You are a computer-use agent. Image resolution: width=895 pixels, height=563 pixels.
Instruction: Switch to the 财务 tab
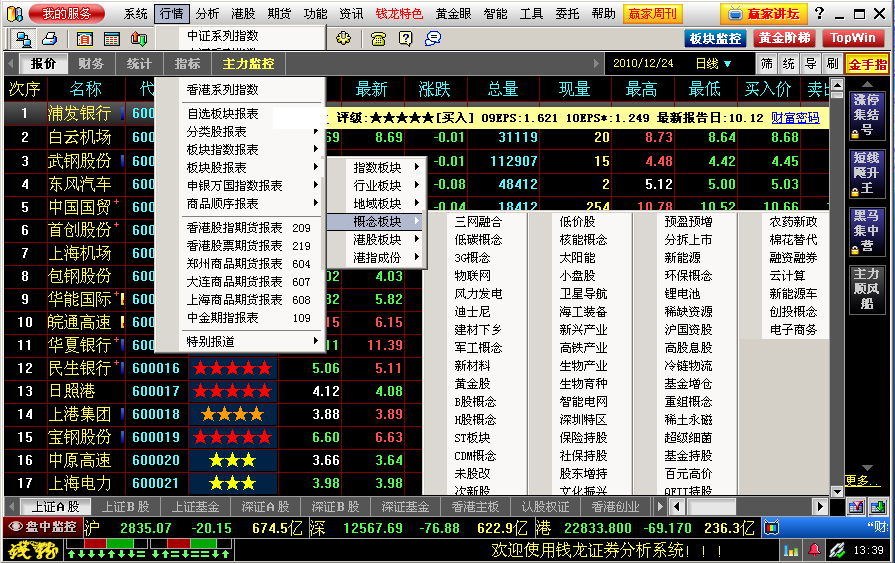[x=91, y=64]
